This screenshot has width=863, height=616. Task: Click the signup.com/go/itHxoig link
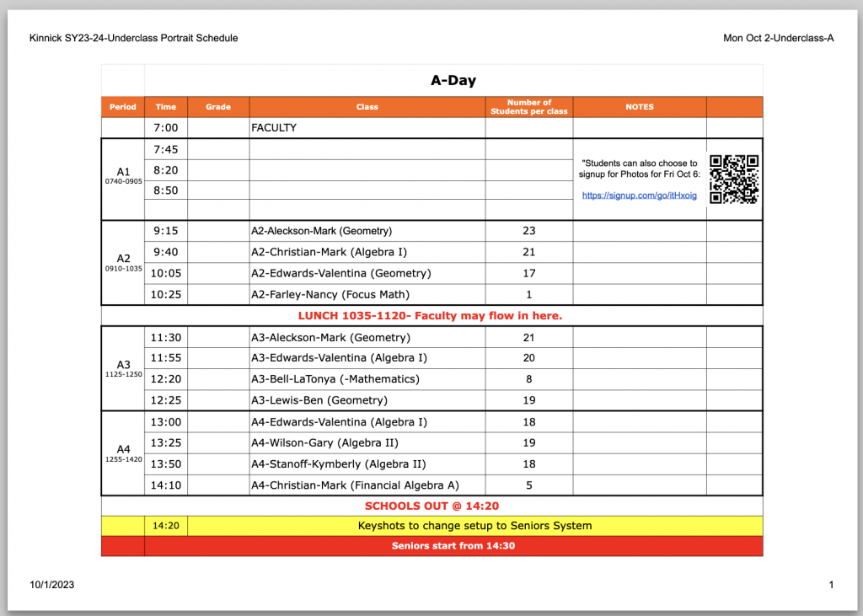click(x=640, y=196)
